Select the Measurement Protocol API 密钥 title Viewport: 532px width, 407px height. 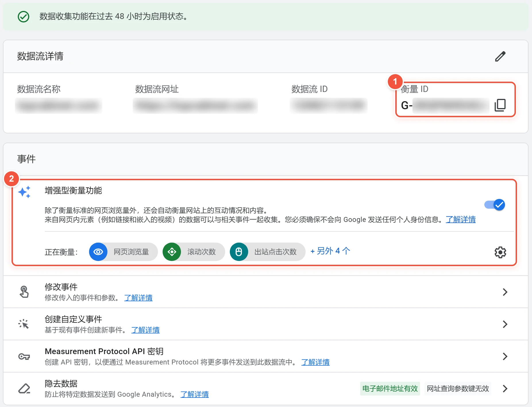(x=104, y=351)
